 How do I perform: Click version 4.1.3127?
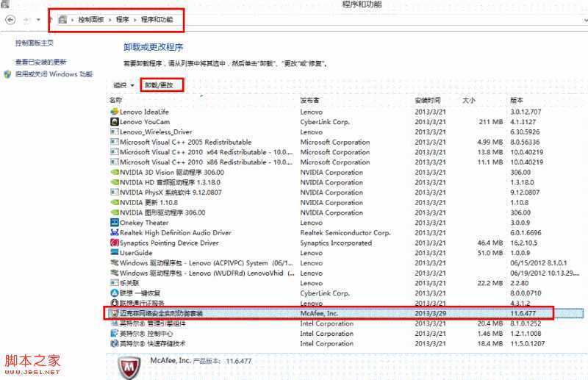coord(523,122)
